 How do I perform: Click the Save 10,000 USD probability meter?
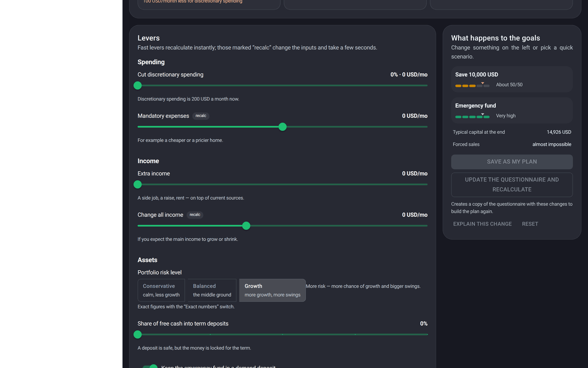(472, 85)
